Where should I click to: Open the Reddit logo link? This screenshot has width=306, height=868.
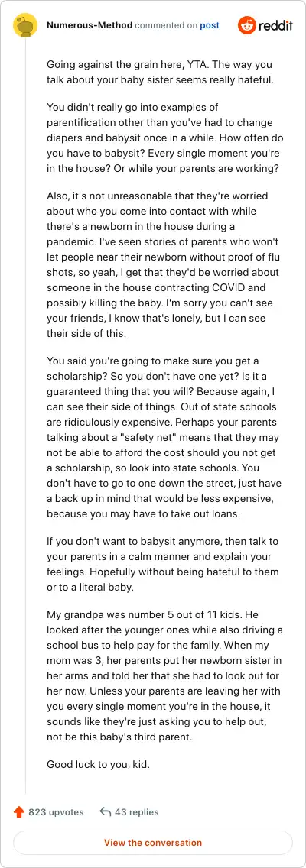click(265, 25)
